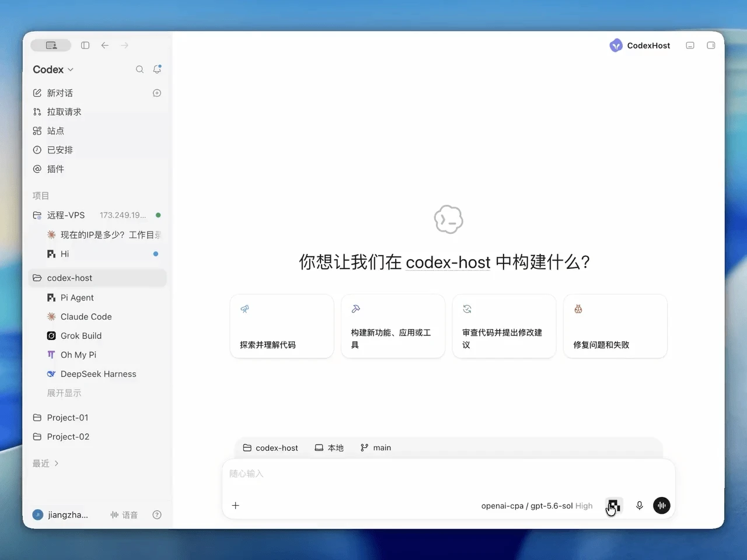
Task: Open the main branch selector
Action: pos(376,448)
